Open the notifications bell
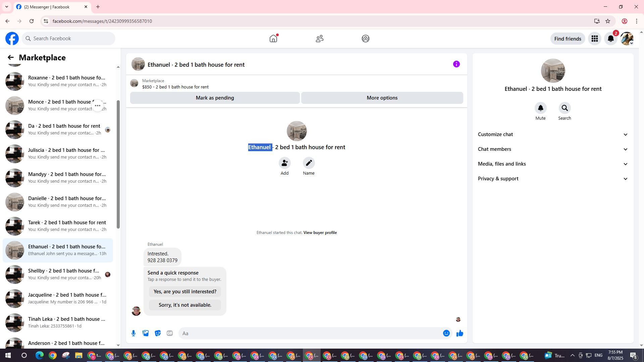Image resolution: width=644 pixels, height=362 pixels. coord(611,39)
